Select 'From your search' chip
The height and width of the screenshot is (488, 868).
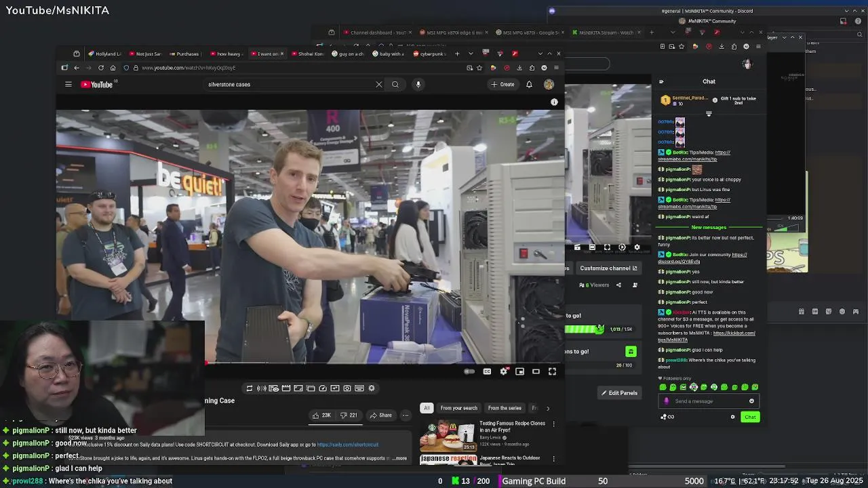[459, 408]
